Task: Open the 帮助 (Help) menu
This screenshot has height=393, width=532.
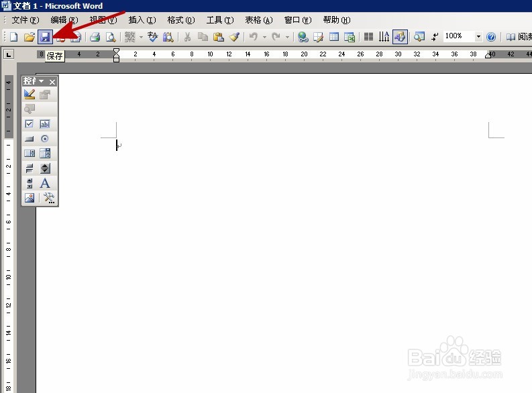Action: [x=337, y=20]
